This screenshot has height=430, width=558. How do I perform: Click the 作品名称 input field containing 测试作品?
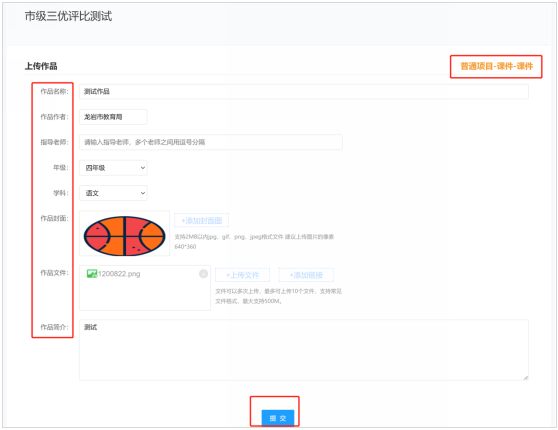point(304,91)
